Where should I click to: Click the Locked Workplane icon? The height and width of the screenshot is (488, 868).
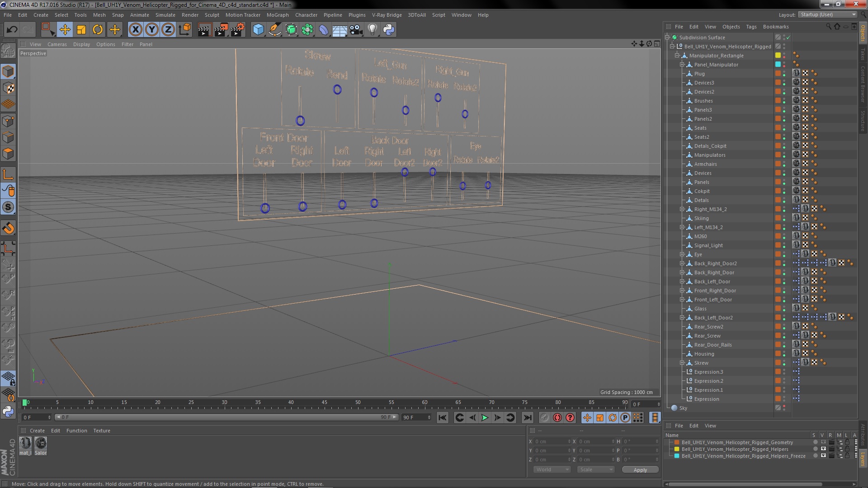[x=8, y=379]
